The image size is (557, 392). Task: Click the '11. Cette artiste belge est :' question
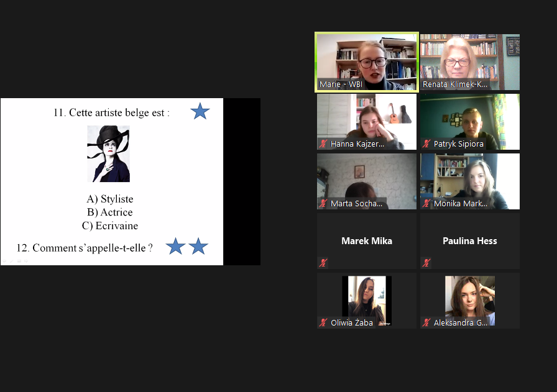click(x=111, y=112)
